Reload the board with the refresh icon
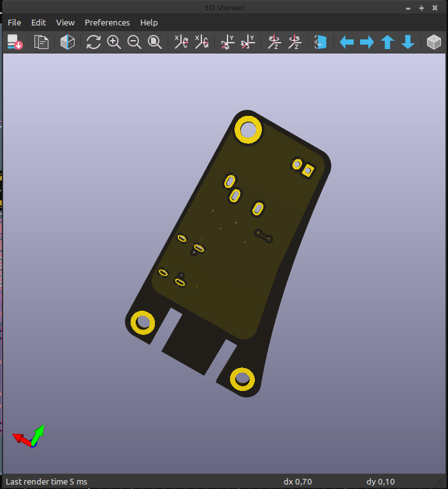Screen dimensions: 448x489 (93, 42)
